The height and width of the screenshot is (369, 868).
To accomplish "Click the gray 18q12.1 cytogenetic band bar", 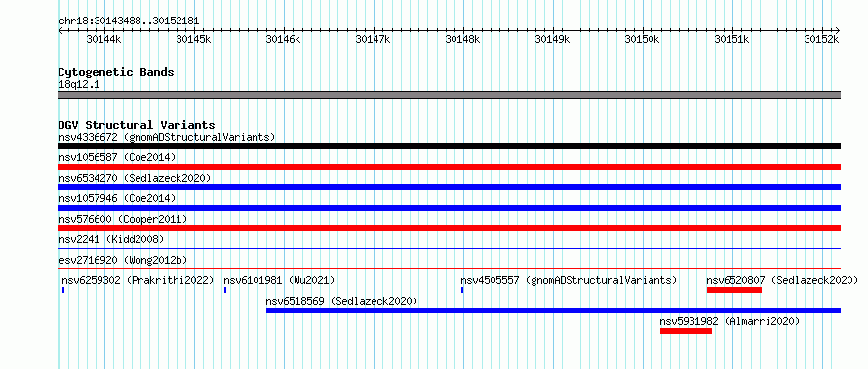I will pyautogui.click(x=449, y=95).
